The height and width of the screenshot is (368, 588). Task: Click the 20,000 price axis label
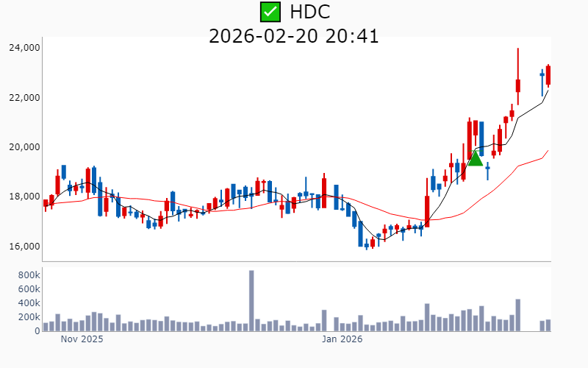(x=24, y=147)
